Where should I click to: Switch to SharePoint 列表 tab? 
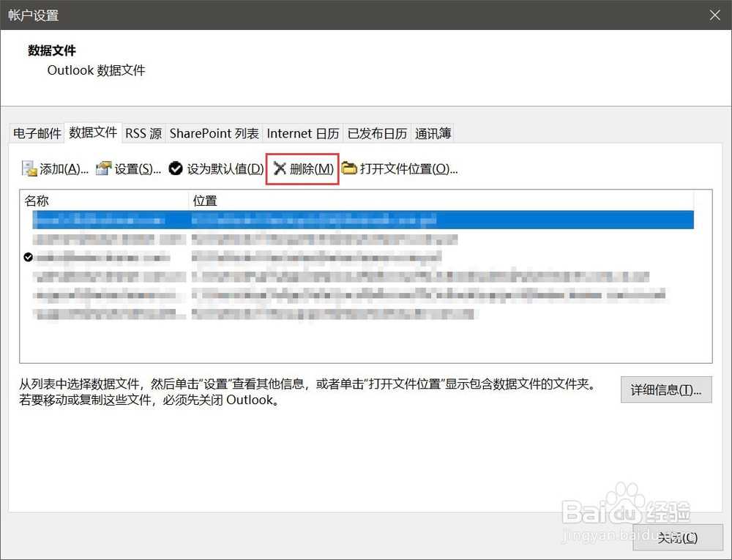(x=214, y=133)
